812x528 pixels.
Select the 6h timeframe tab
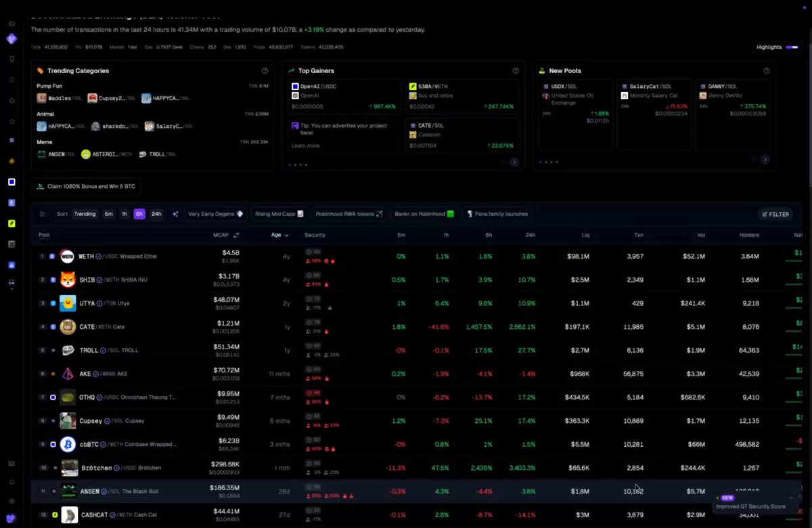[139, 214]
